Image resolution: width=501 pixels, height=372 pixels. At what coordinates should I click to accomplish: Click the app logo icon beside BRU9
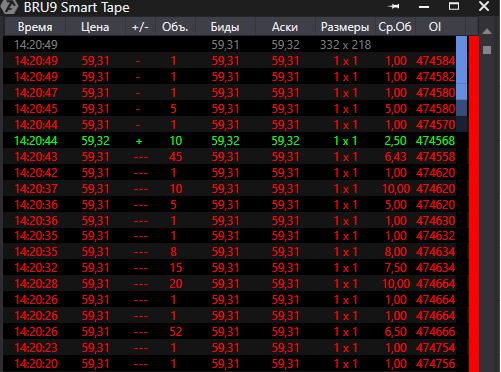click(x=8, y=6)
